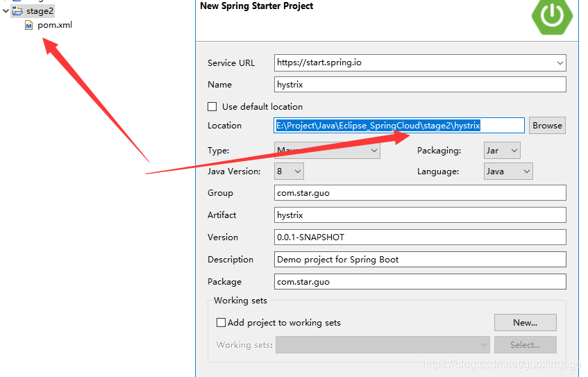The width and height of the screenshot is (588, 377).
Task: Click the Package field
Action: (x=420, y=282)
